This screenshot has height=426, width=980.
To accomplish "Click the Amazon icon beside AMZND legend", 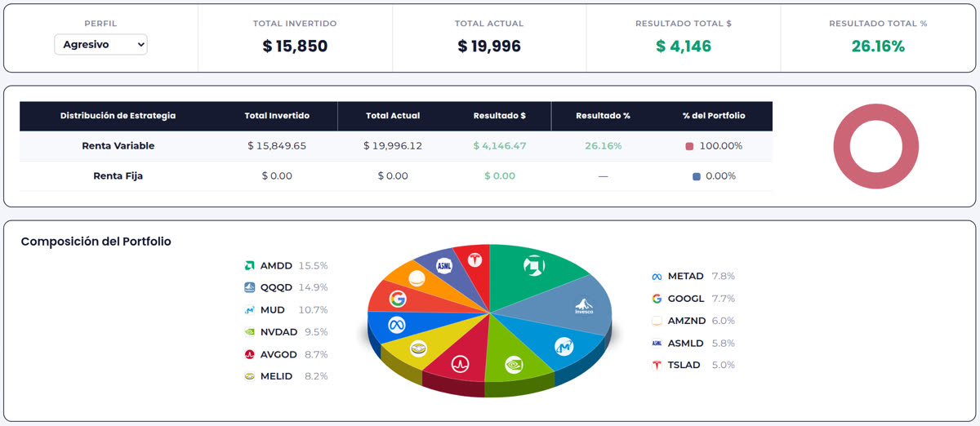I will (657, 321).
